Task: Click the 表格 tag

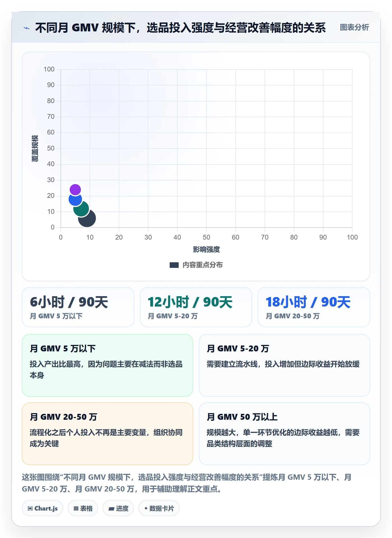Action: pos(83,508)
